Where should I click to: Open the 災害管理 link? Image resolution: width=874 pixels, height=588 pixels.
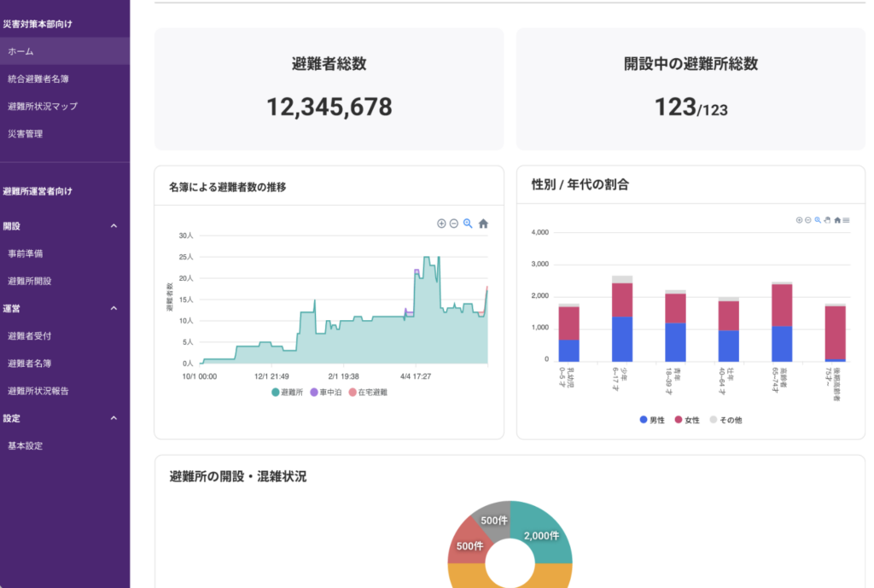pos(25,134)
